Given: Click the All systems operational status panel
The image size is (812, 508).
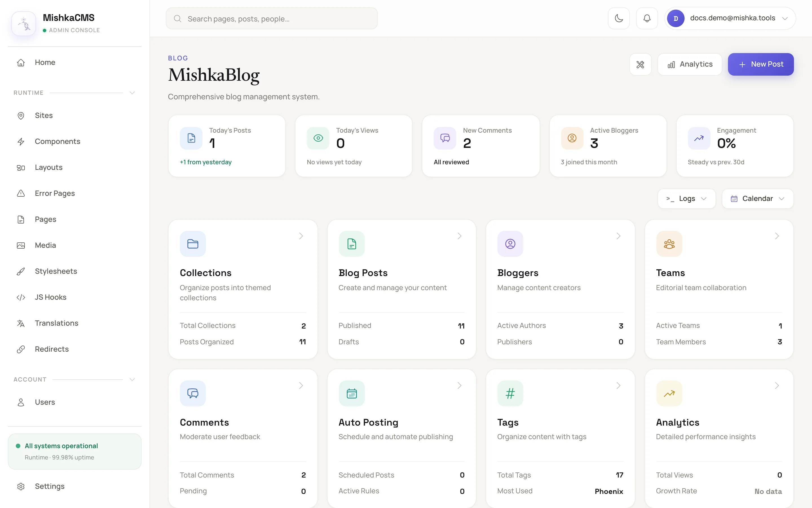Looking at the screenshot, I should coord(74,451).
